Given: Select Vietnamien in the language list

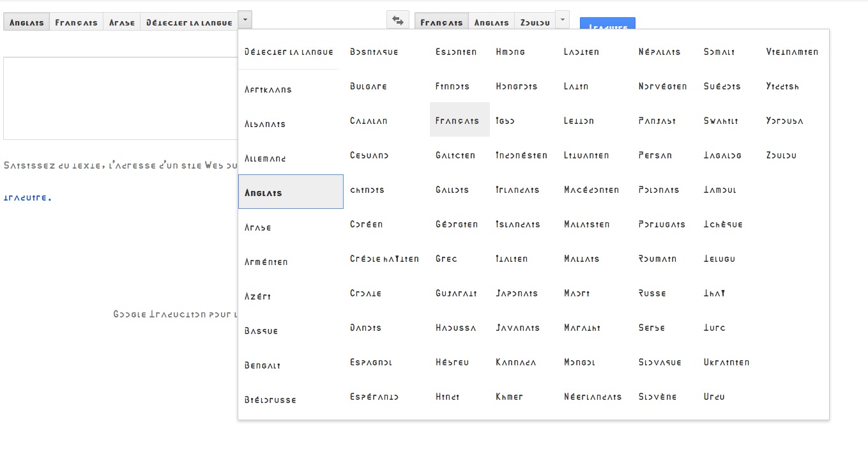Looking at the screenshot, I should 791,52.
